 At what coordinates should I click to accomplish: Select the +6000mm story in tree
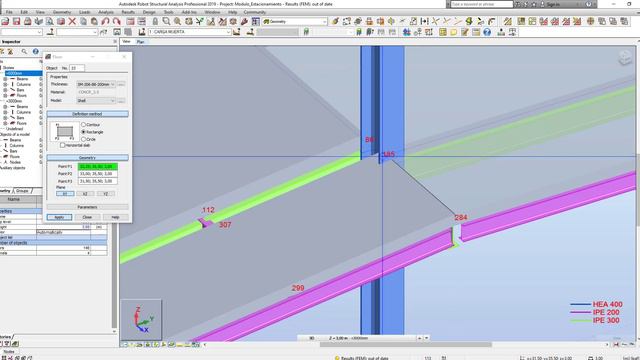pos(23,73)
